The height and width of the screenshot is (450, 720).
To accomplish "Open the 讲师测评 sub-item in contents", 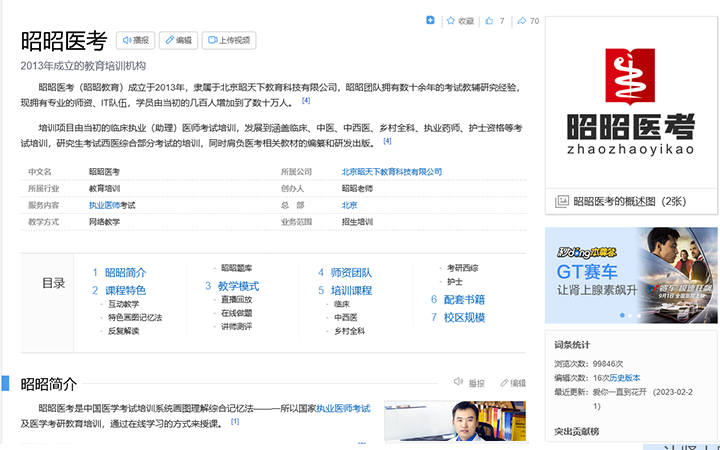I will pos(236,326).
